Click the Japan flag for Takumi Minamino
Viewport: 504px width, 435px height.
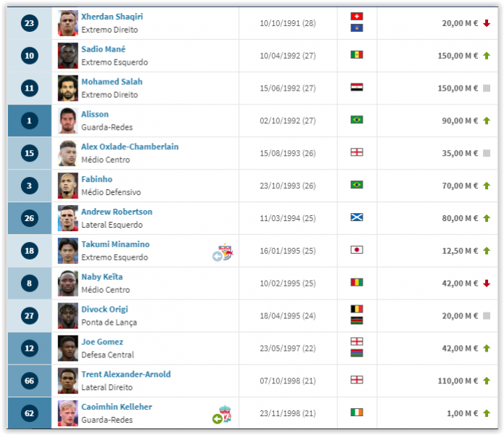coord(357,250)
